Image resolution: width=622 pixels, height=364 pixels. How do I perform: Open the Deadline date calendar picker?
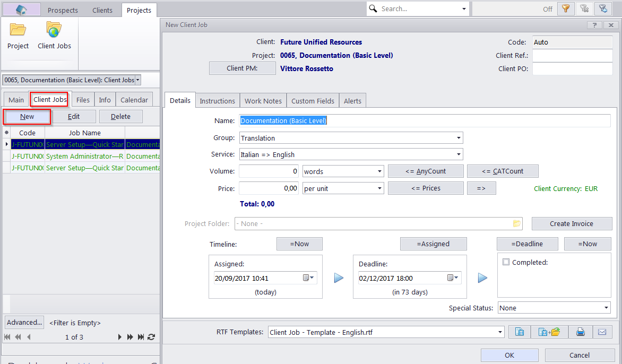pyautogui.click(x=453, y=278)
